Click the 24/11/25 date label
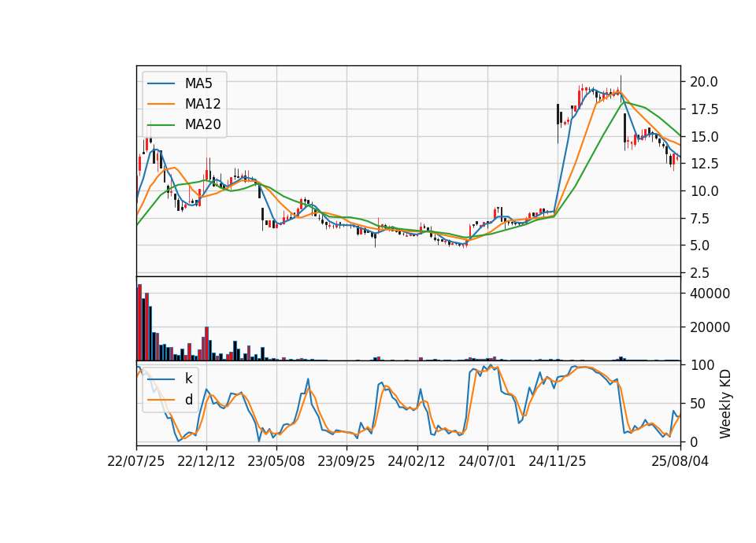The image size is (756, 543). coord(558,461)
